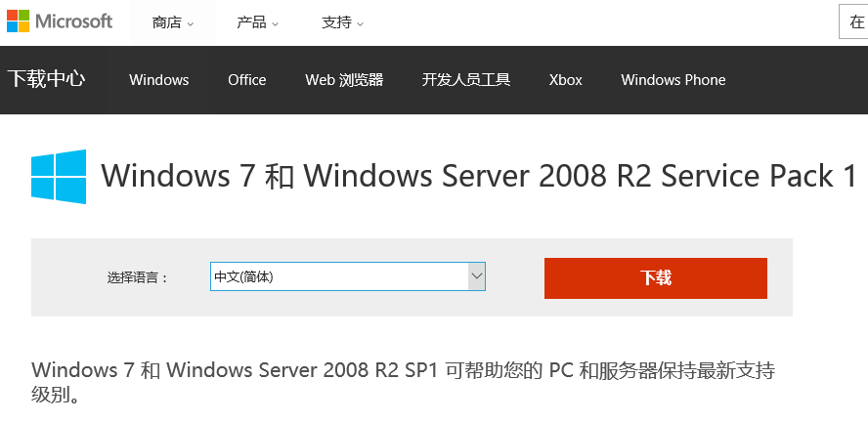Open the Web 浏览器 category

[x=344, y=80]
